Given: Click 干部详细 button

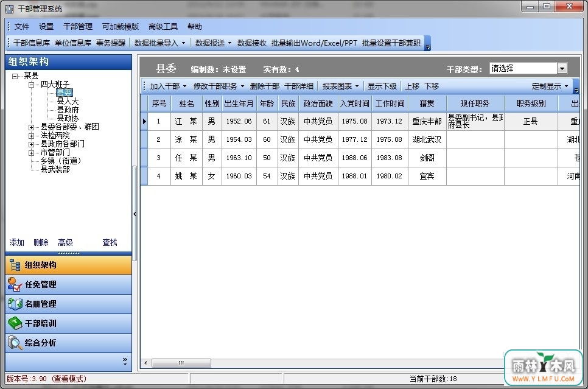Looking at the screenshot, I should click(299, 86).
